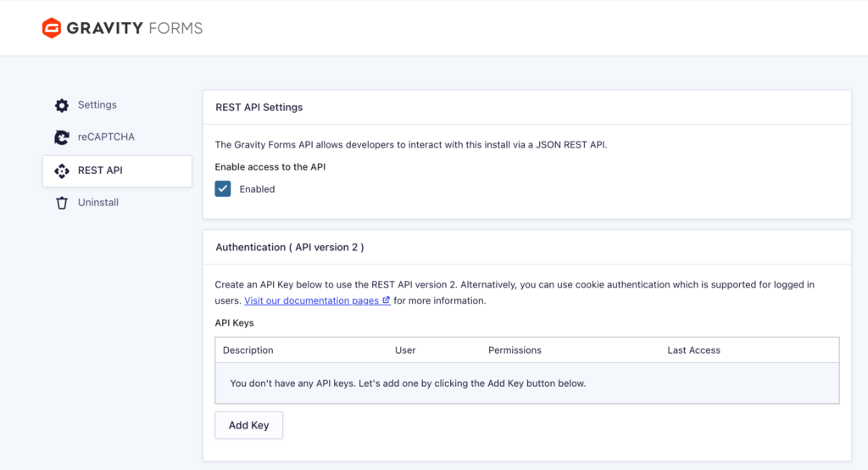Click the Enabled checkbox label text

(x=257, y=189)
